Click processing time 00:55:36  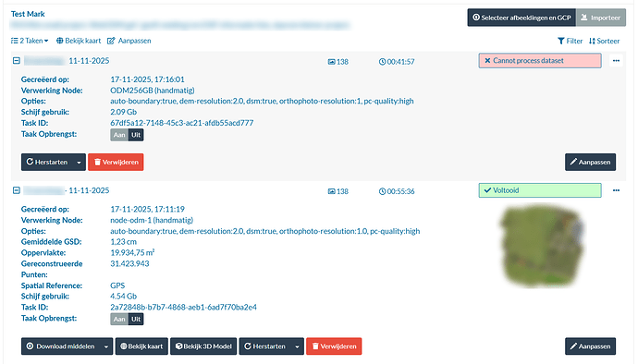(x=397, y=191)
